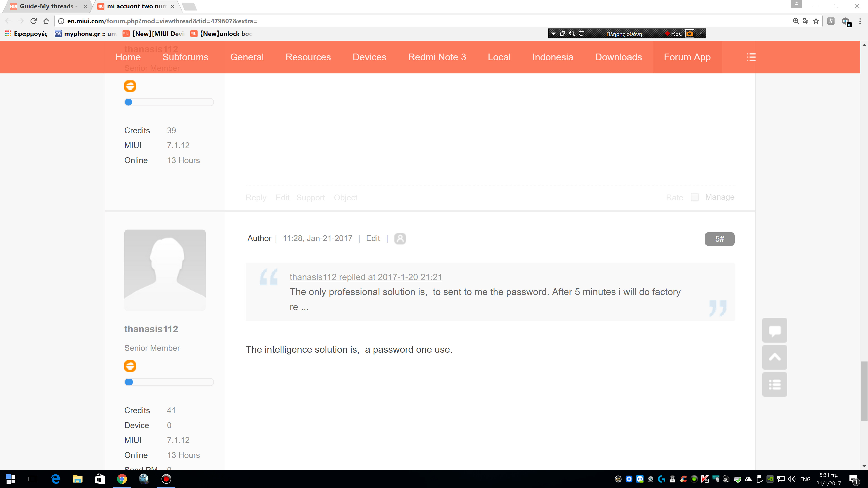Open the hamburger list menu in nav bar

coord(751,57)
